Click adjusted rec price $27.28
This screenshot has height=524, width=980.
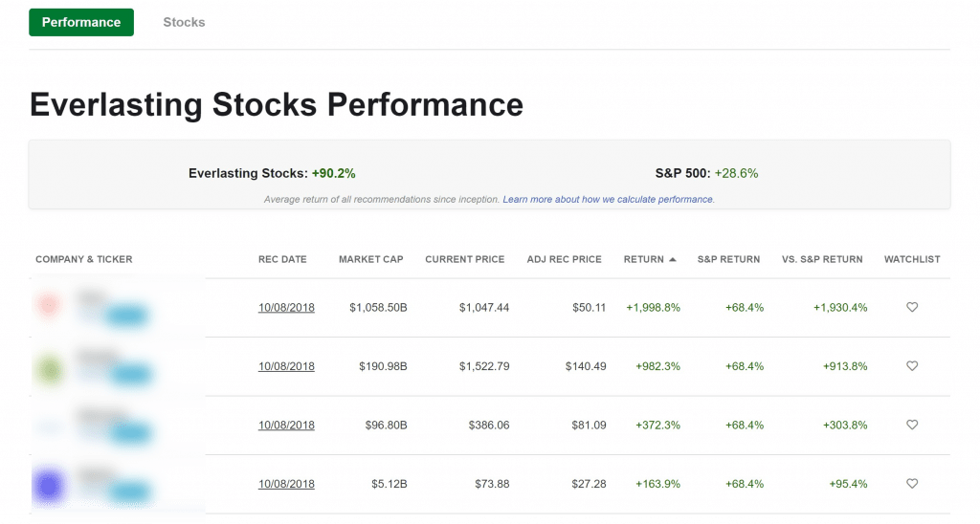coord(589,484)
